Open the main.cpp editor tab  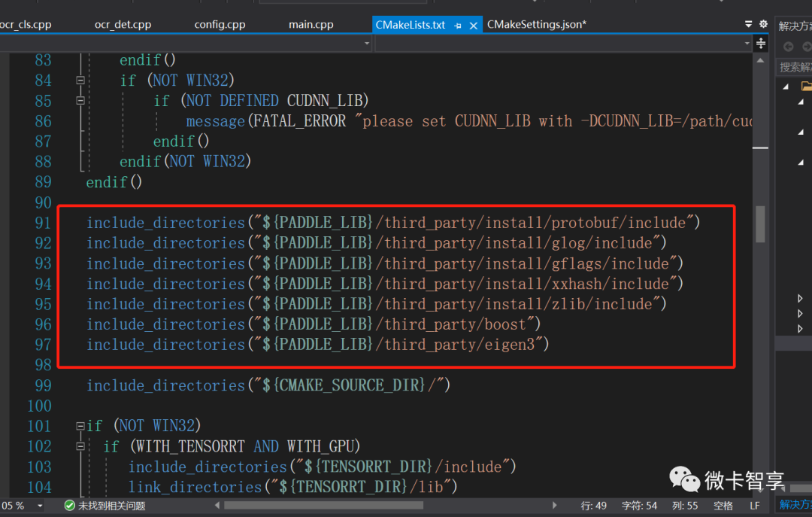311,24
